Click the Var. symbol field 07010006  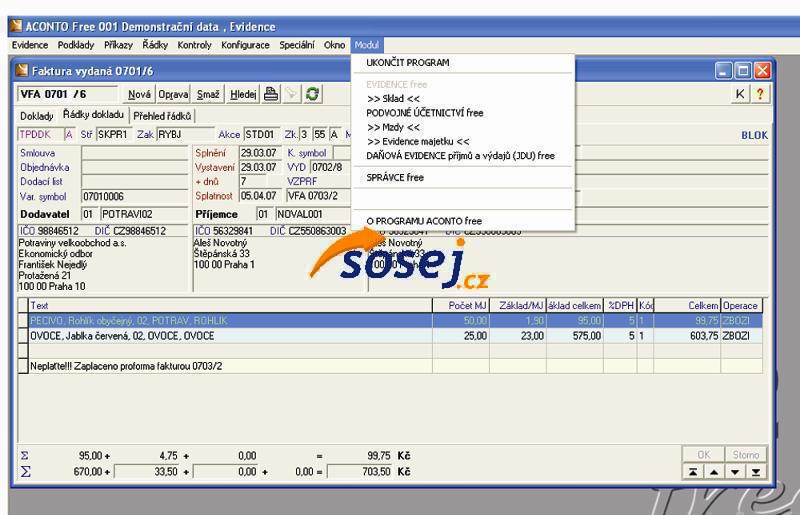[135, 197]
